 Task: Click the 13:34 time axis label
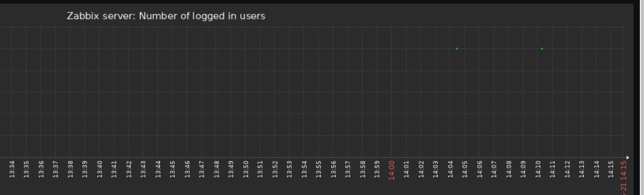(12, 169)
